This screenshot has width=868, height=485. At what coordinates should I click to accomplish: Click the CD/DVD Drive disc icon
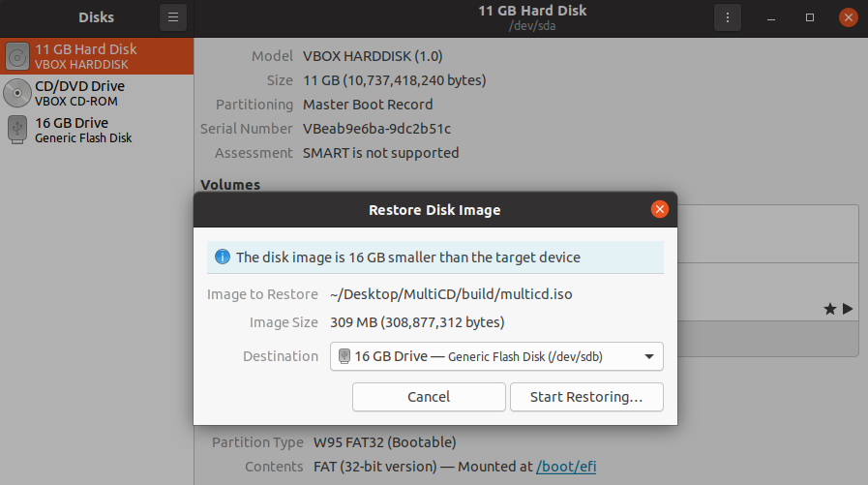point(17,93)
